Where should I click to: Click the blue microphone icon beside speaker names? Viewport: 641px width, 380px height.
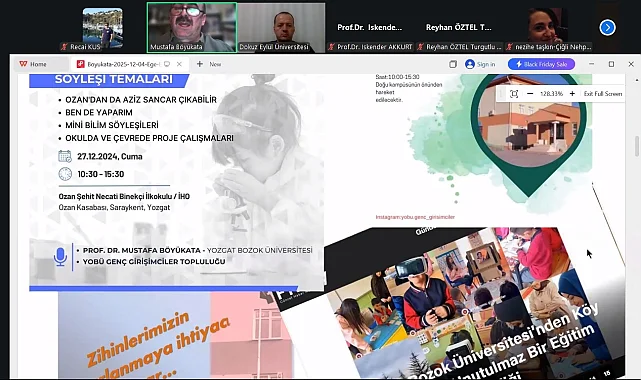[x=61, y=257]
